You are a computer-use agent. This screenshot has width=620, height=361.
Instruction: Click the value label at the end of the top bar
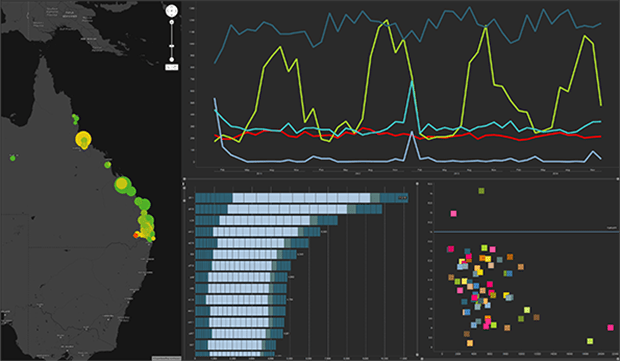click(x=402, y=198)
